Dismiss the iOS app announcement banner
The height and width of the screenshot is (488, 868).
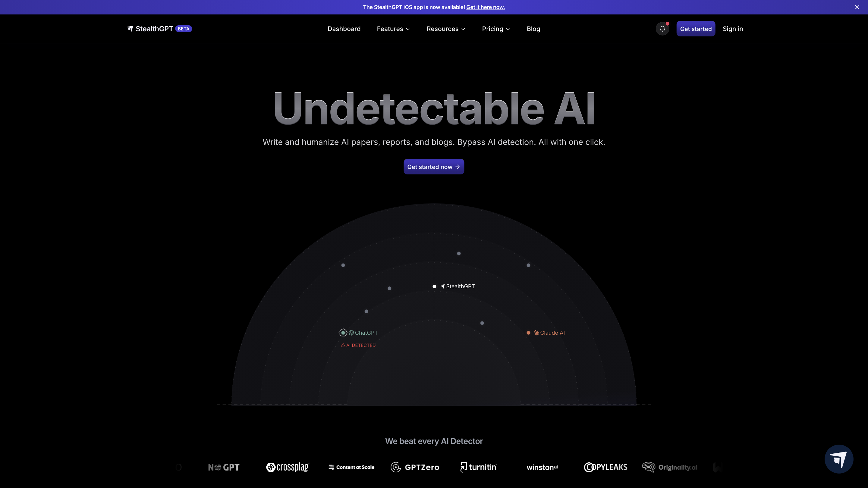857,7
